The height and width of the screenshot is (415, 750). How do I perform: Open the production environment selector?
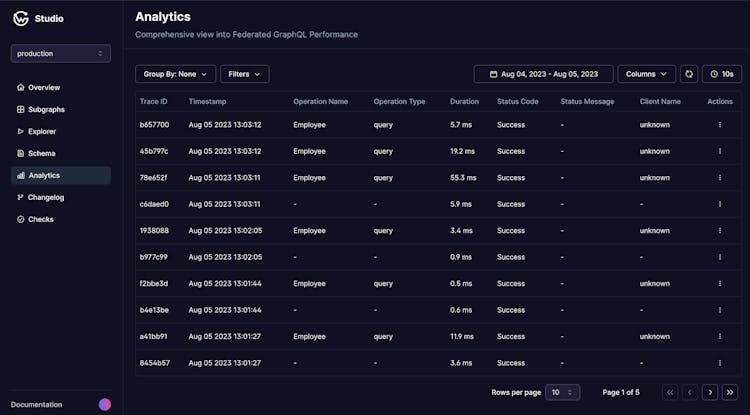61,53
